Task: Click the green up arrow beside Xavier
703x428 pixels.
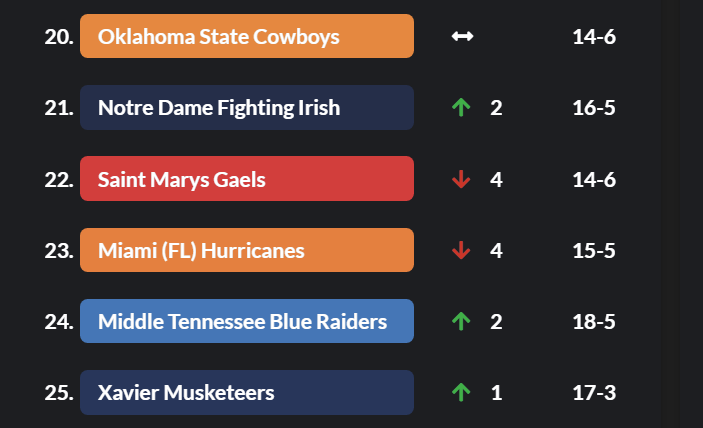Action: [461, 392]
